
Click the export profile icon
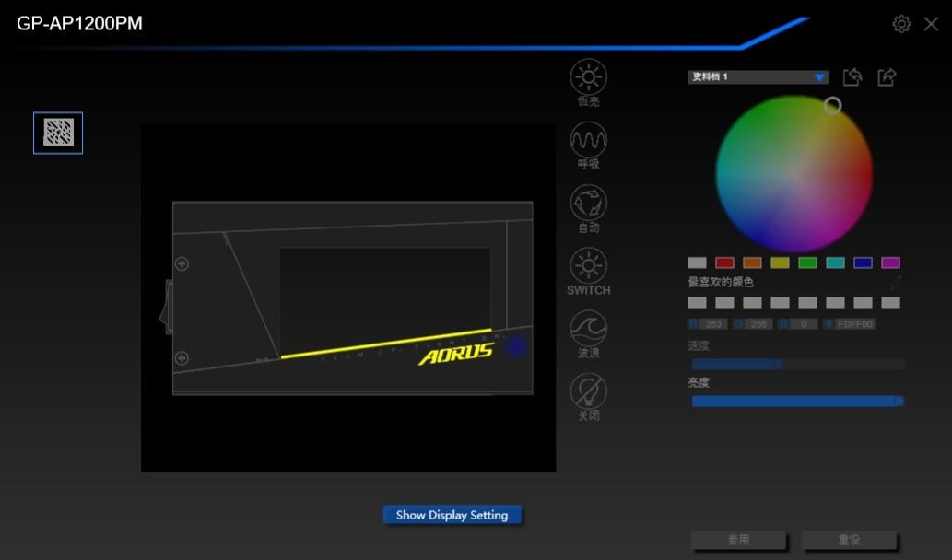[x=887, y=77]
